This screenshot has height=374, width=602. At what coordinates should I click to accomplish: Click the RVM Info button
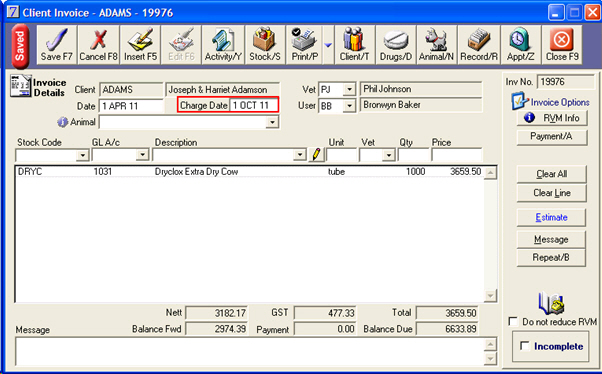coord(552,118)
